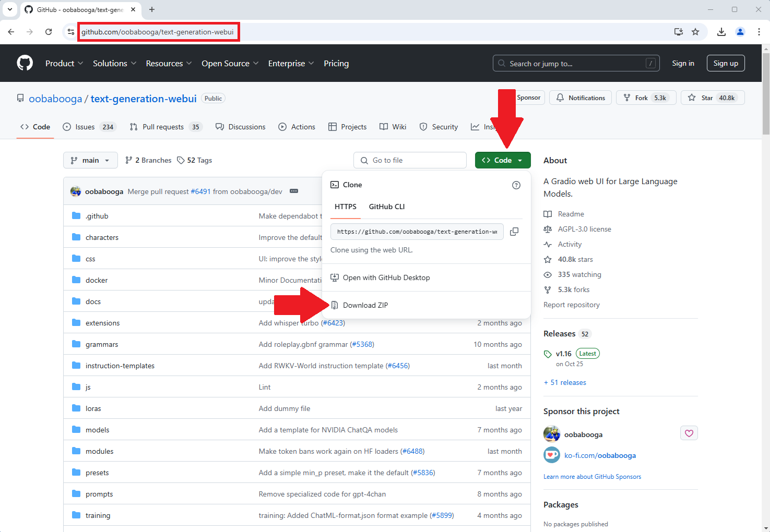Open the models folder

click(x=98, y=430)
